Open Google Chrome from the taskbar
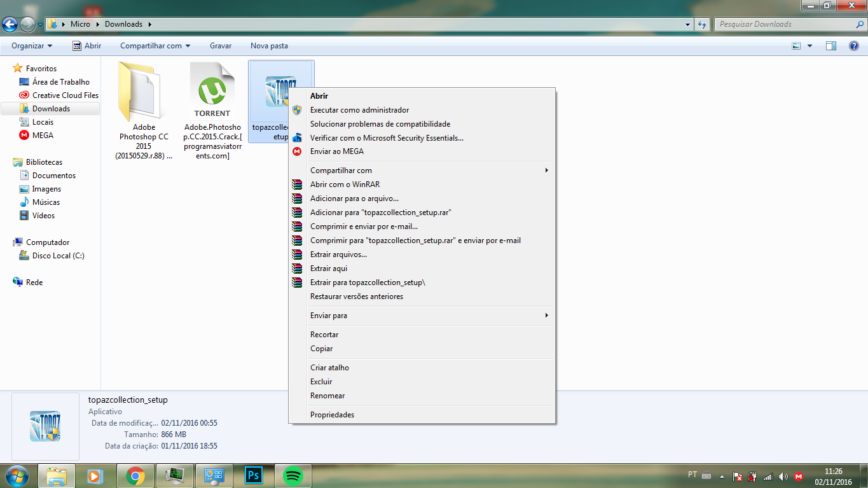Image resolution: width=868 pixels, height=488 pixels. (135, 475)
